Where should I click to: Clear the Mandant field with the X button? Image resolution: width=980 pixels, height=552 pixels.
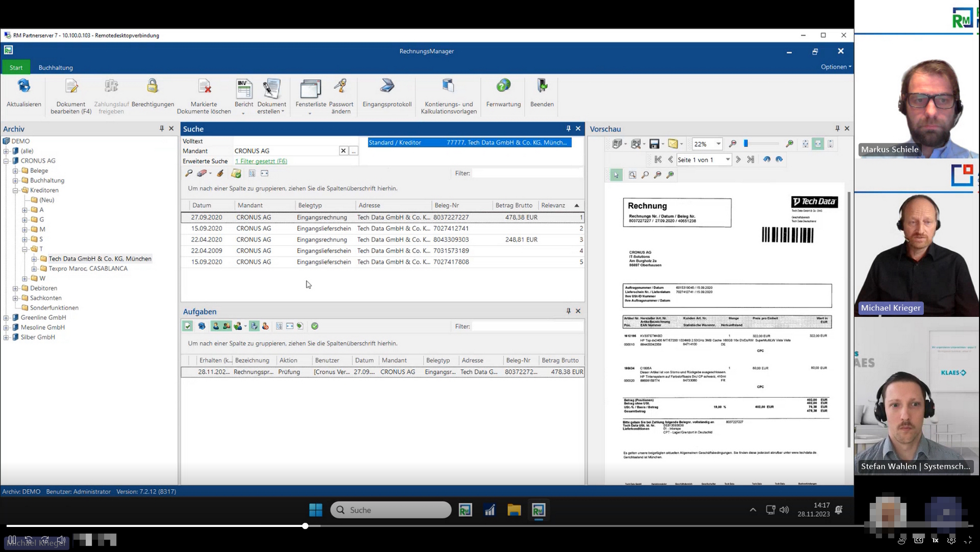[x=343, y=151]
